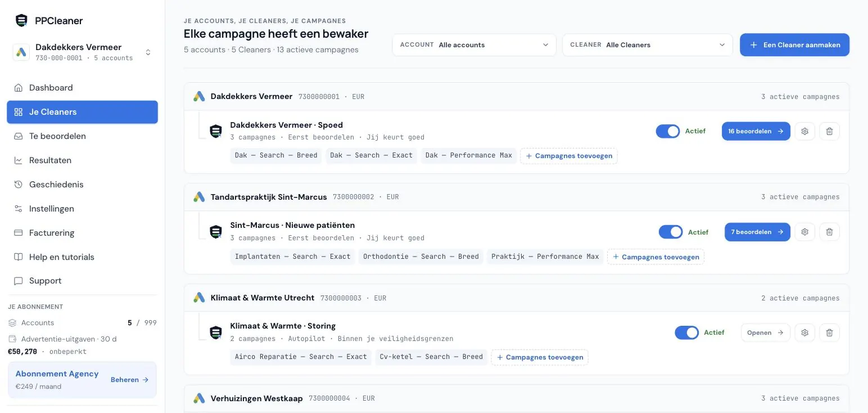Viewport: 868px width, 413px height.
Task: Select Praktijk — Performance Max chip
Action: (545, 257)
